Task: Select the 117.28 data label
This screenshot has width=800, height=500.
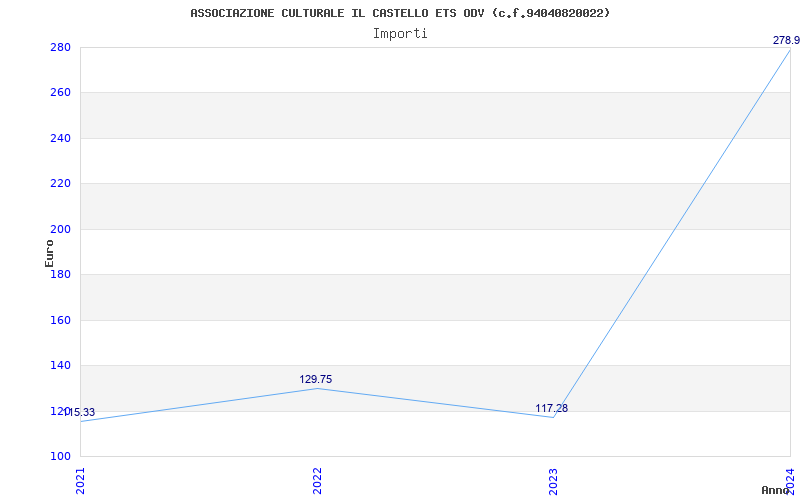Action: pos(552,408)
